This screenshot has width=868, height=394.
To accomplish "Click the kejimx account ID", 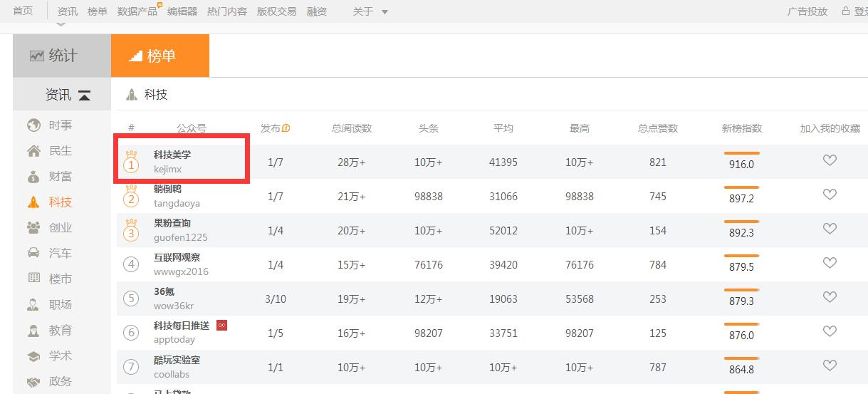I will point(168,170).
